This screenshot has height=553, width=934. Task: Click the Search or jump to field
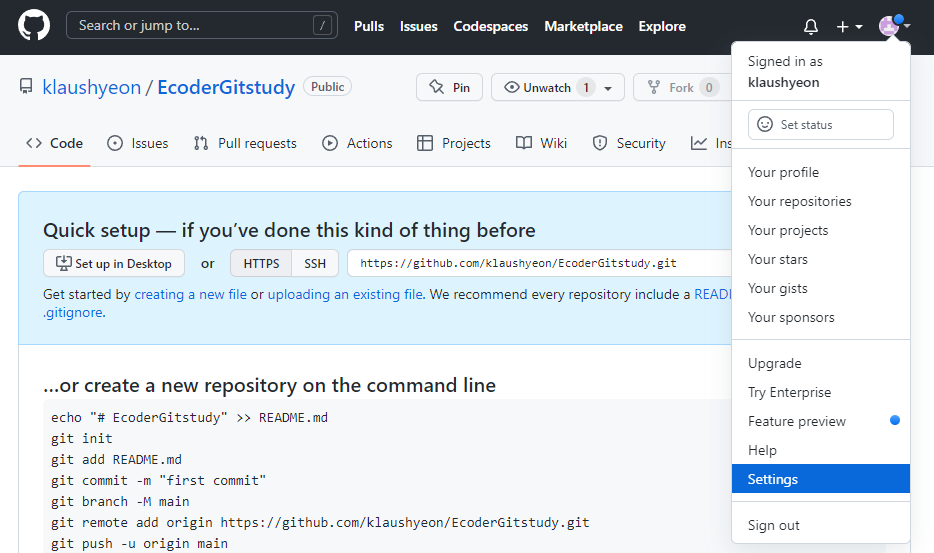(201, 25)
